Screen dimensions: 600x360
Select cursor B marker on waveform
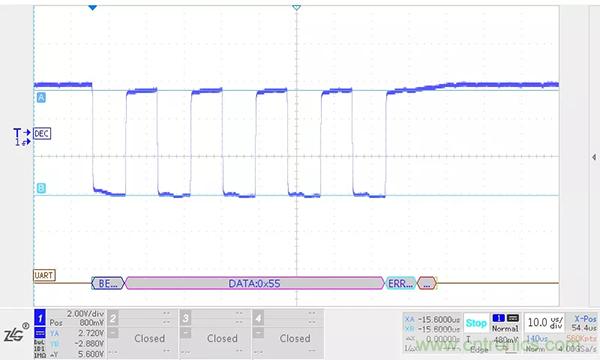[x=41, y=188]
